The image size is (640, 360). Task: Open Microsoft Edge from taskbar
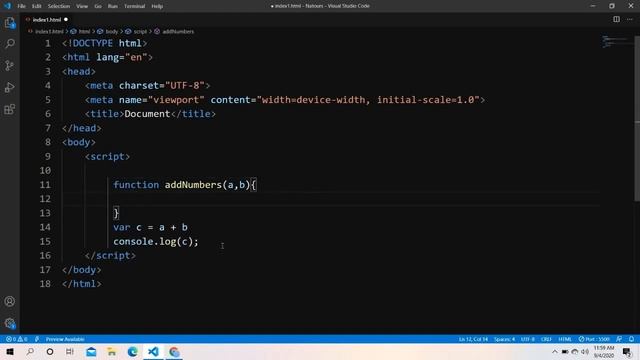tap(132, 352)
